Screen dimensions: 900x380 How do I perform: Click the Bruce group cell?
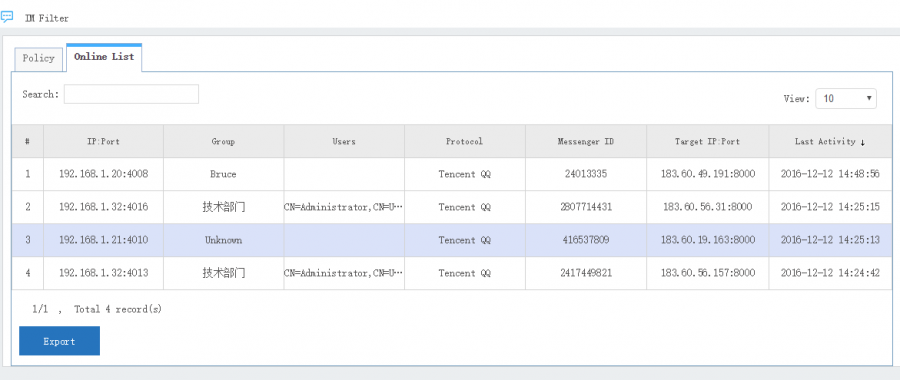(223, 174)
